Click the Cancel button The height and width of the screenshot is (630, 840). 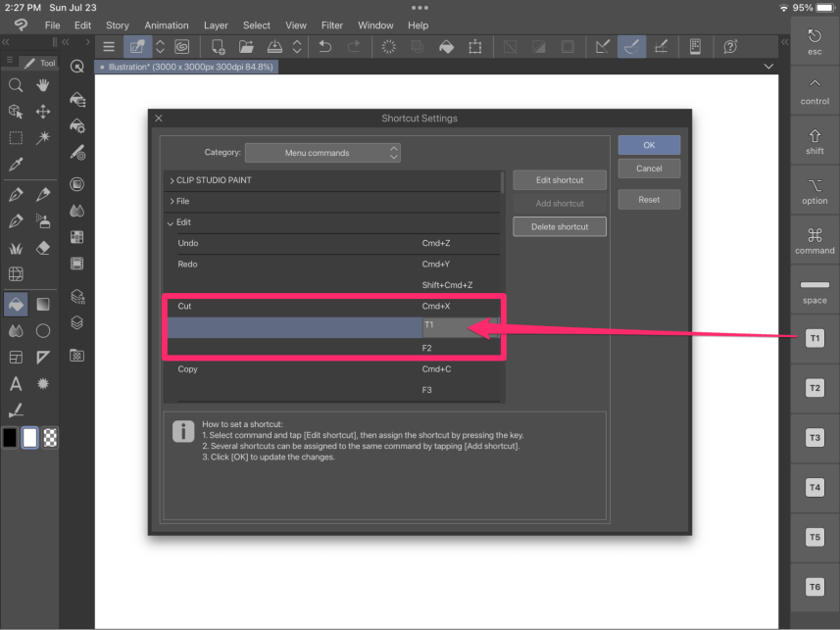point(649,169)
